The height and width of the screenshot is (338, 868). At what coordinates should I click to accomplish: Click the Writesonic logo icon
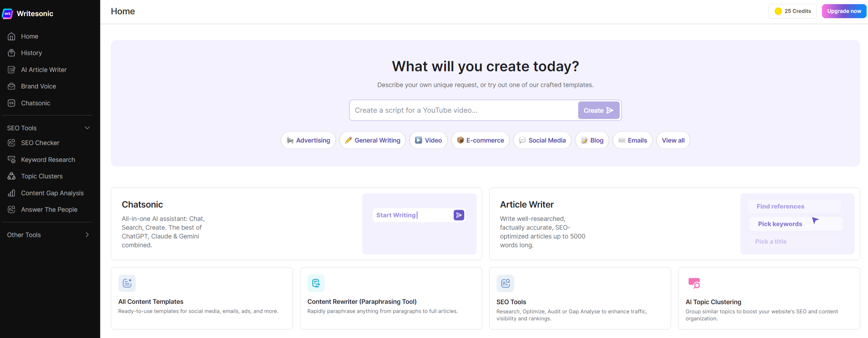(x=7, y=14)
